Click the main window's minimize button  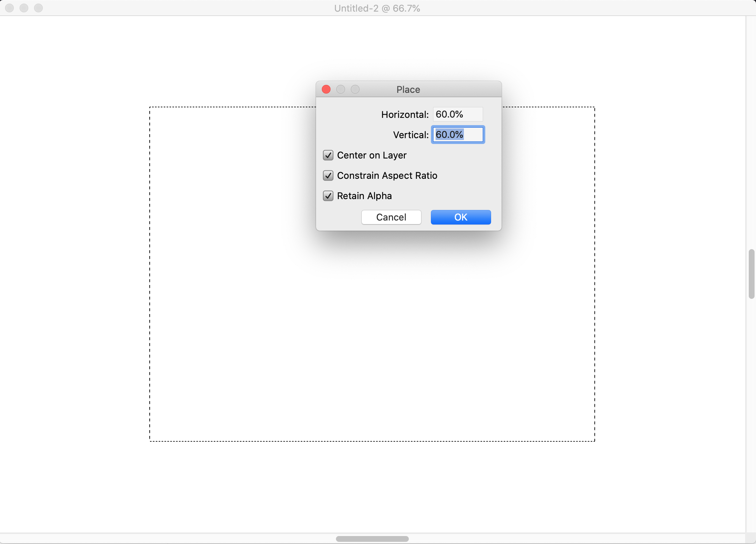point(24,8)
